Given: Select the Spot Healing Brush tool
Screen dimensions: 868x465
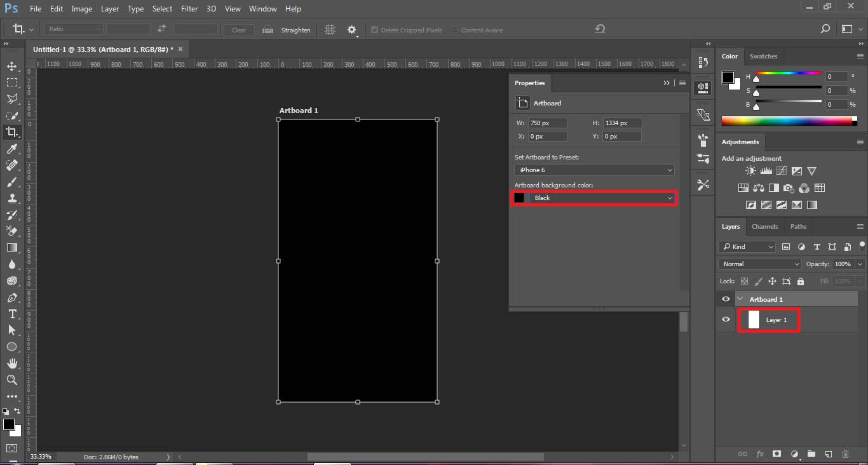Looking at the screenshot, I should click(11, 165).
